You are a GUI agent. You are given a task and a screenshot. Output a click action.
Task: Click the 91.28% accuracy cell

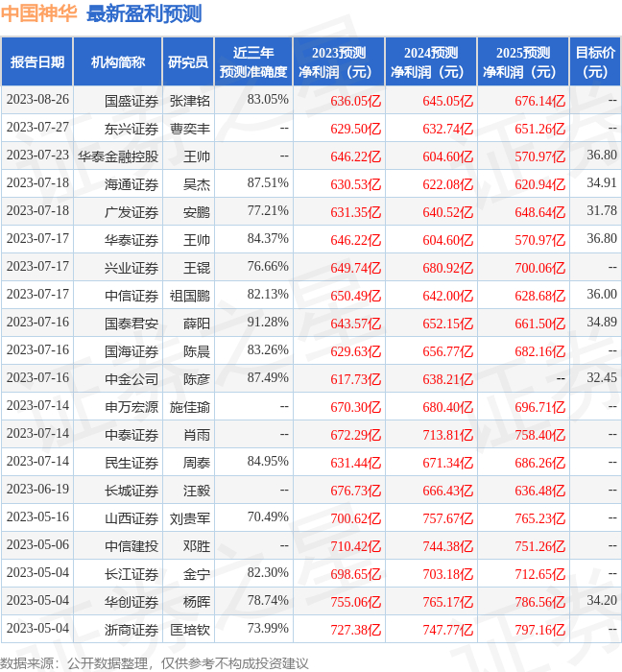tap(268, 322)
